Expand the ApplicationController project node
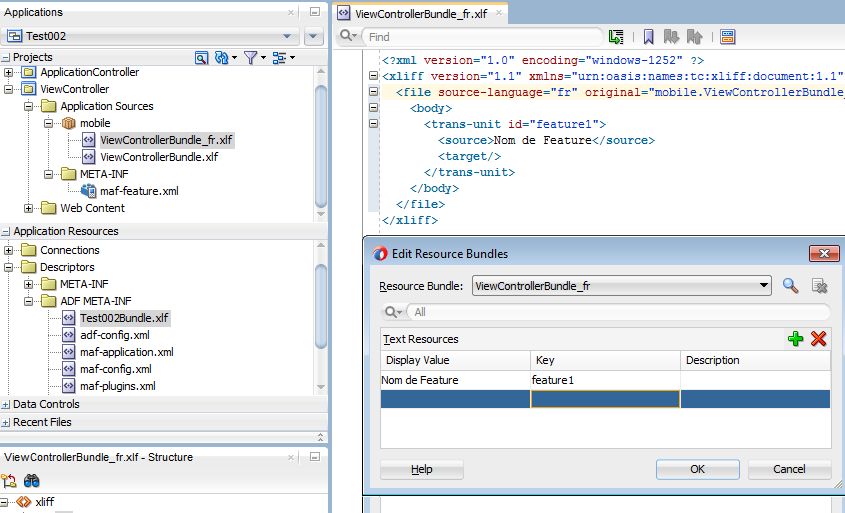 pos(9,72)
